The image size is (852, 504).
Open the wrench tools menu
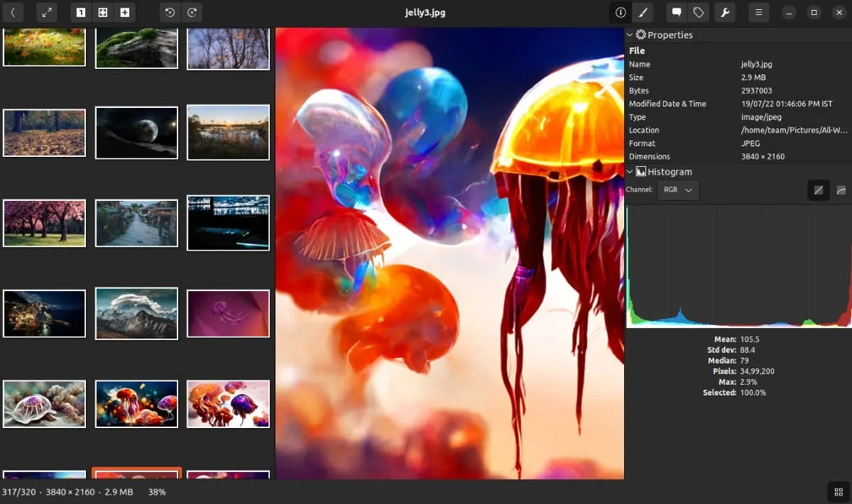[725, 12]
